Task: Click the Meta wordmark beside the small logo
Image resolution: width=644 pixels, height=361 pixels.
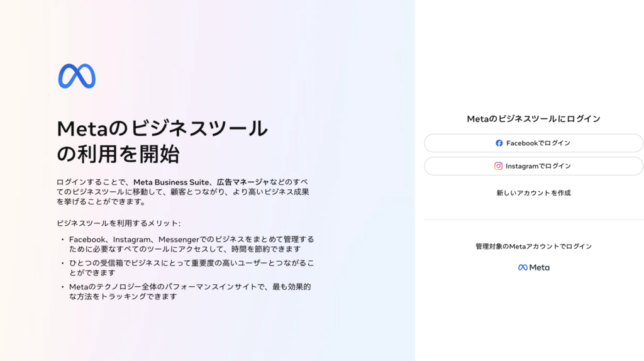Action: tap(539, 267)
